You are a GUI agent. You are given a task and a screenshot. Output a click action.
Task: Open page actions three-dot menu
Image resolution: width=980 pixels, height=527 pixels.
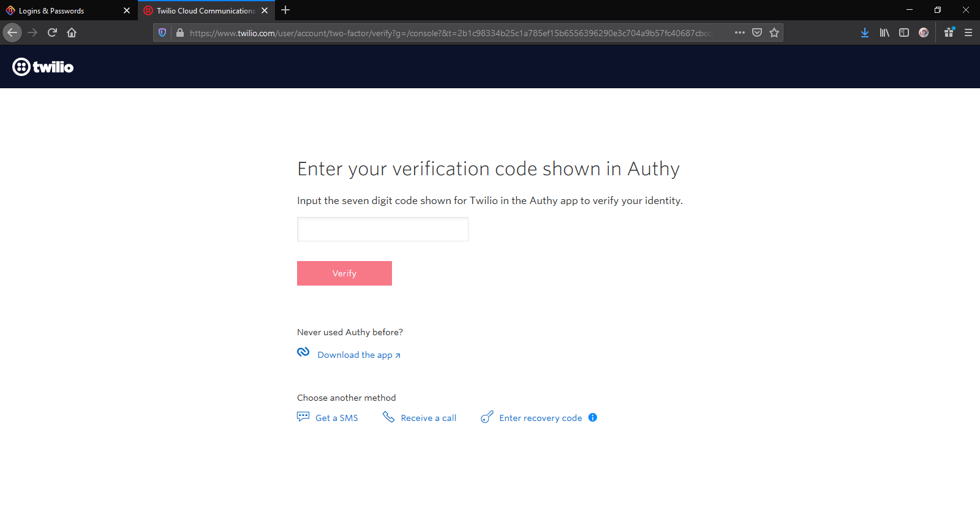click(740, 32)
